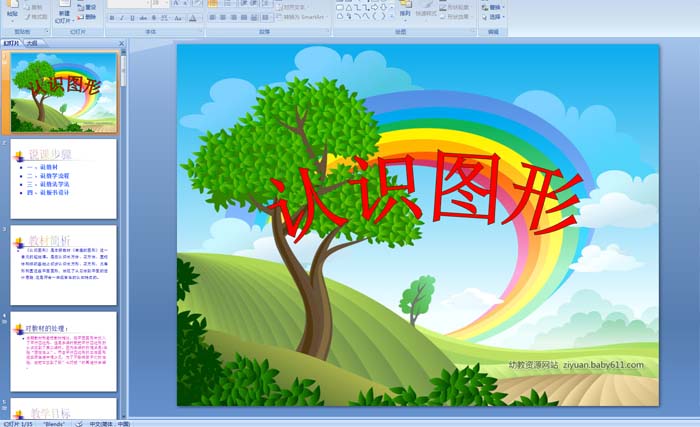Viewport: 700px width, 427px height.
Task: Switch to the Slides (幻灯片) pane tab
Action: pyautogui.click(x=11, y=43)
